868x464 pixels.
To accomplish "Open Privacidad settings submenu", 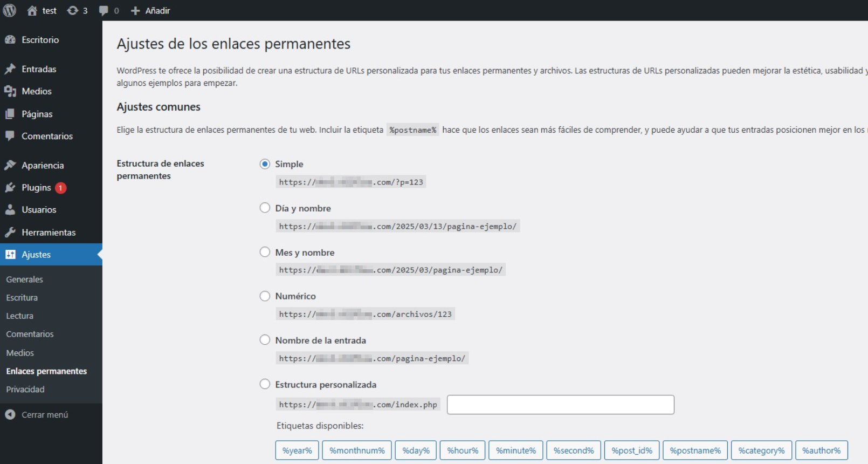I will (x=25, y=389).
